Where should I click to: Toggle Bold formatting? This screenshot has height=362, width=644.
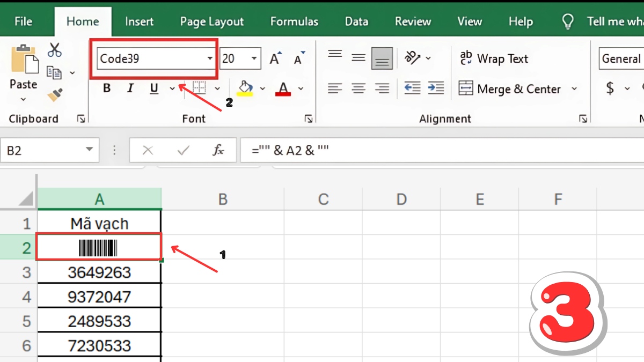click(x=107, y=88)
